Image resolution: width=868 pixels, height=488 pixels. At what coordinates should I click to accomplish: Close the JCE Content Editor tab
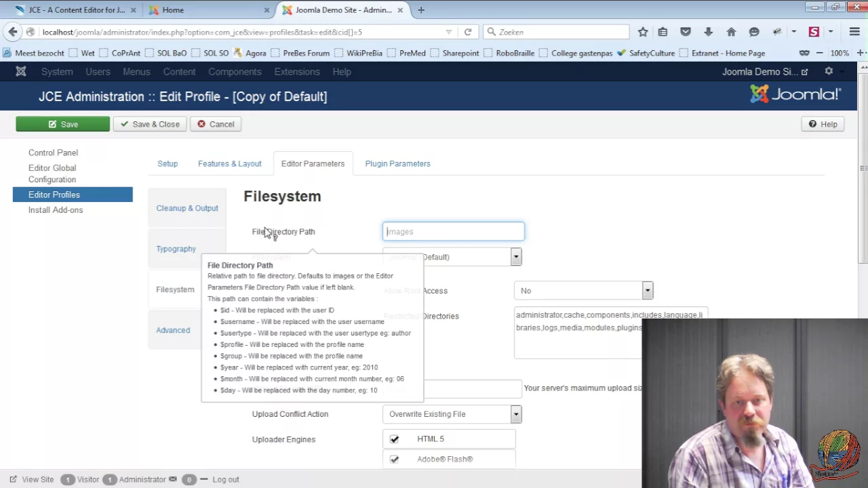[x=133, y=9]
